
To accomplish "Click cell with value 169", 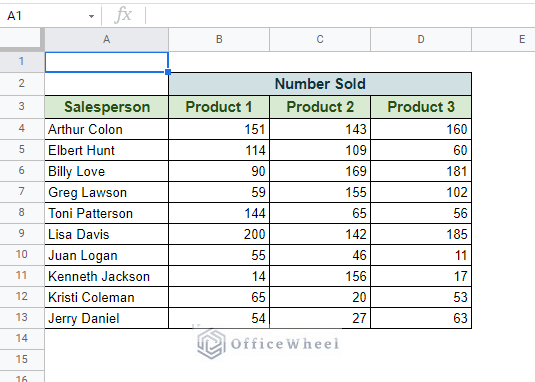I will 320,171.
